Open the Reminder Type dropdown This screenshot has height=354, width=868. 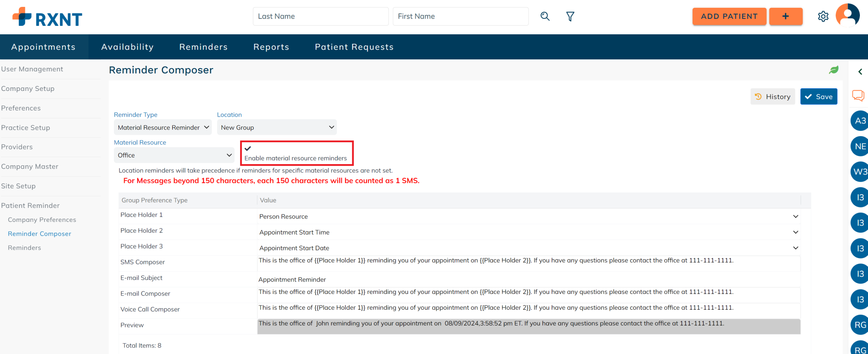[x=163, y=128]
